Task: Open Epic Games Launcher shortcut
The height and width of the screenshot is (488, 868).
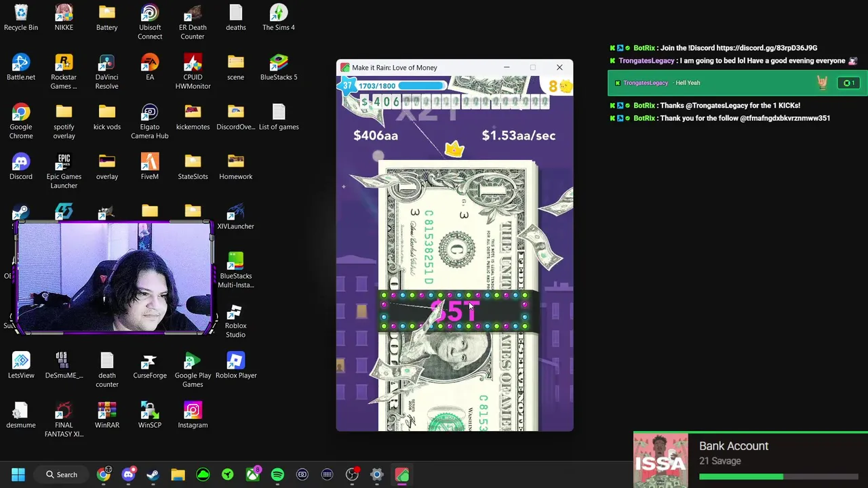Action: click(x=64, y=171)
